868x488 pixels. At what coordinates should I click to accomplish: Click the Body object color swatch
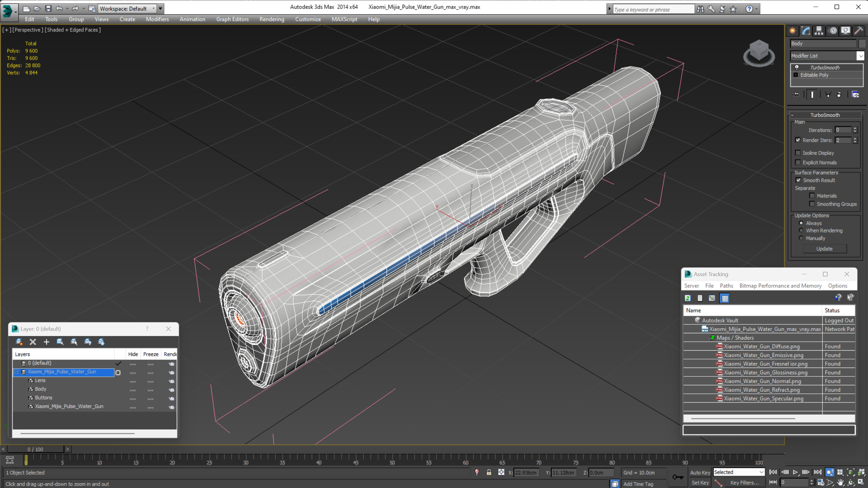click(x=862, y=43)
